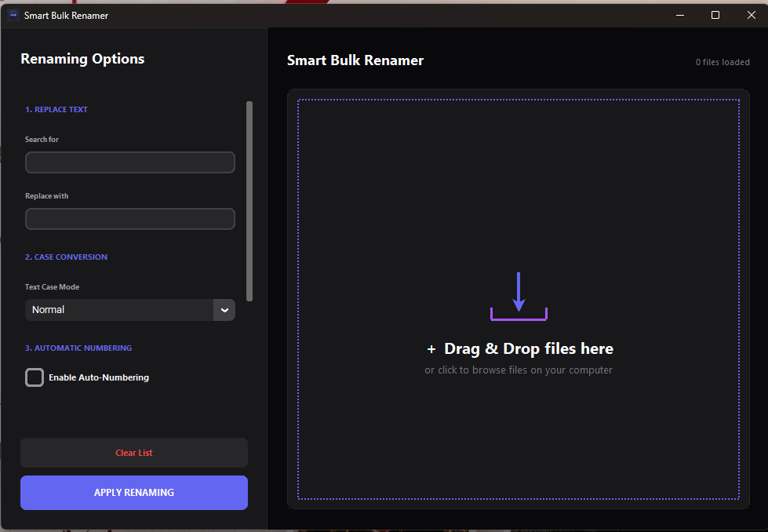Open the Text Case Mode dropdown
This screenshot has height=532, width=768.
coord(129,310)
